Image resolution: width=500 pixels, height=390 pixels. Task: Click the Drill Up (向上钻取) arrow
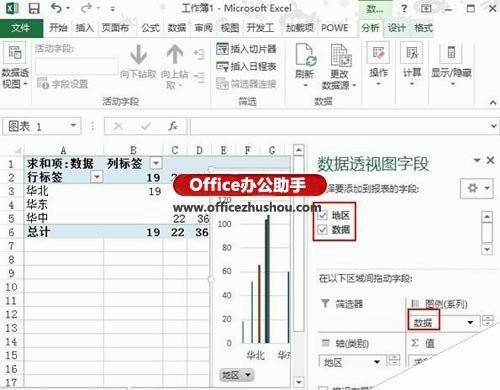[x=175, y=55]
